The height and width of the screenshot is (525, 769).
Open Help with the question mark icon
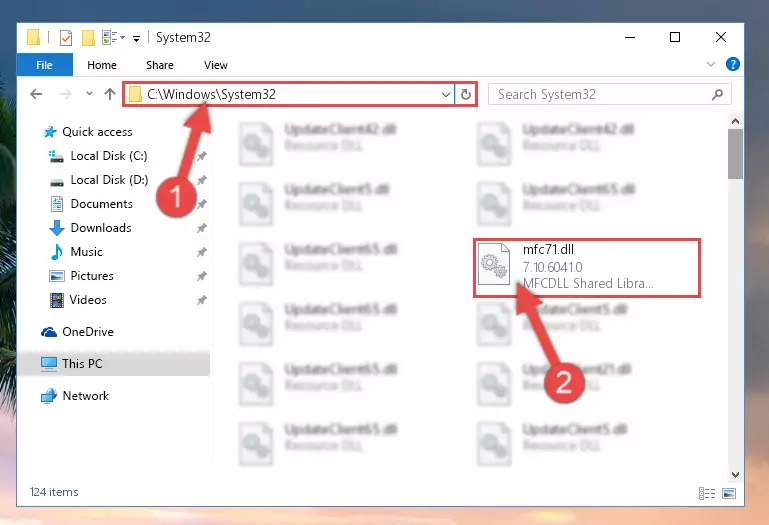tap(733, 64)
